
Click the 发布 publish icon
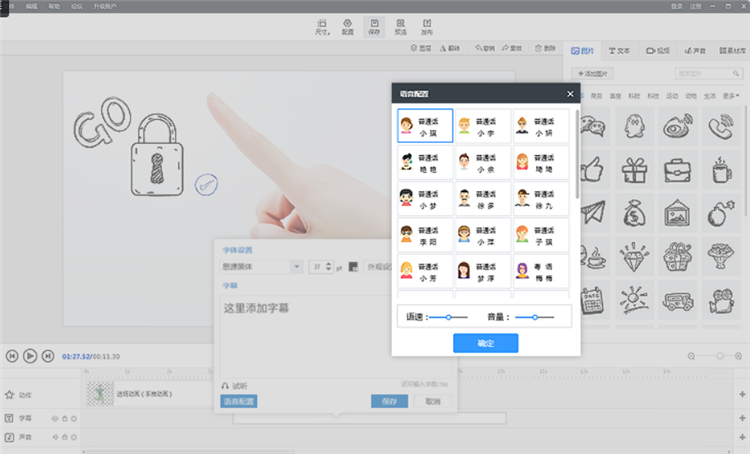click(x=427, y=26)
